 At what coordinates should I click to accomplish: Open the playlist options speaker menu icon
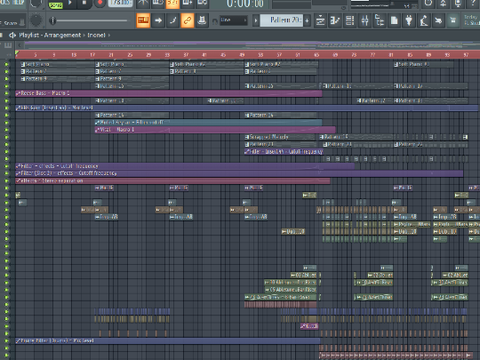(12, 35)
